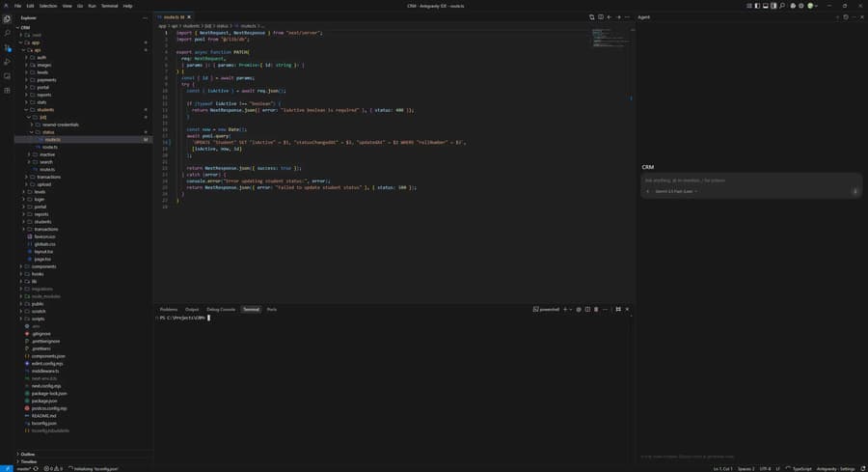The image size is (868, 472).
Task: Open the Run and Debug view icon
Action: click(7, 62)
